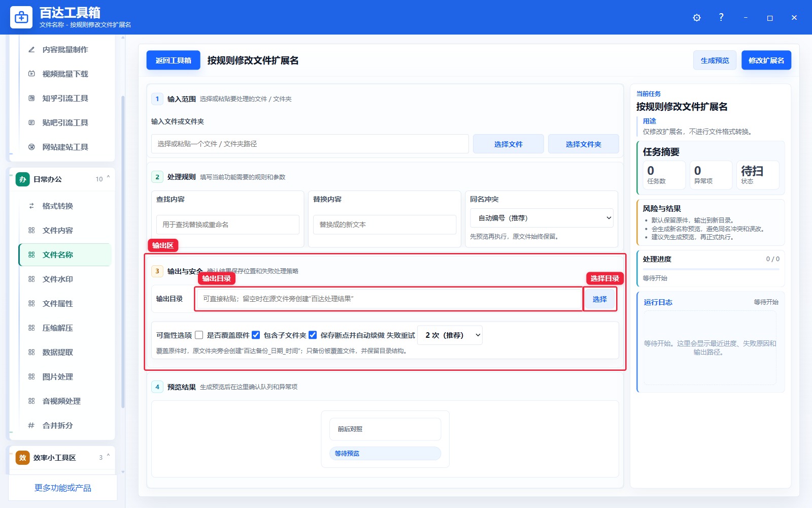Image resolution: width=812 pixels, height=508 pixels.
Task: Open the 更多功能或产品 link
Action: [x=63, y=488]
